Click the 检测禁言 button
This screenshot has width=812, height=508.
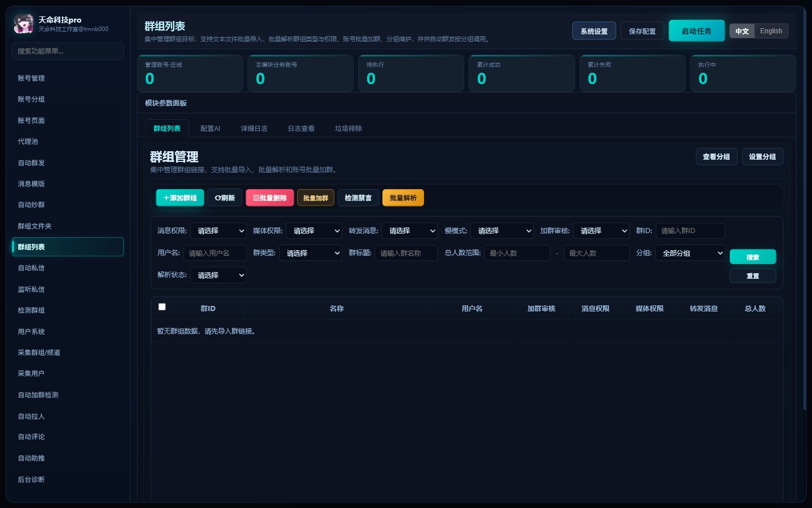pyautogui.click(x=358, y=198)
